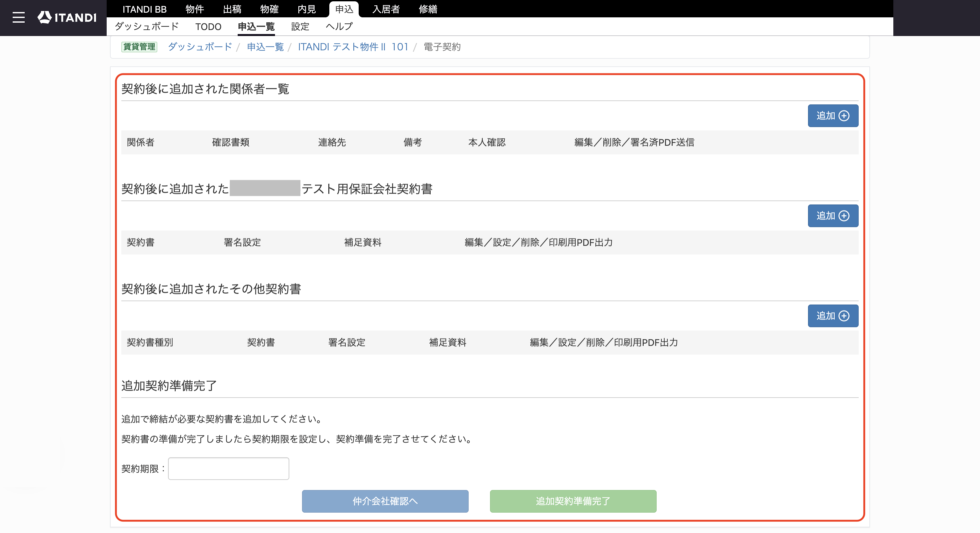Viewport: 980px width, 533px height.
Task: Click the 本人確認 column header
Action: 487,142
